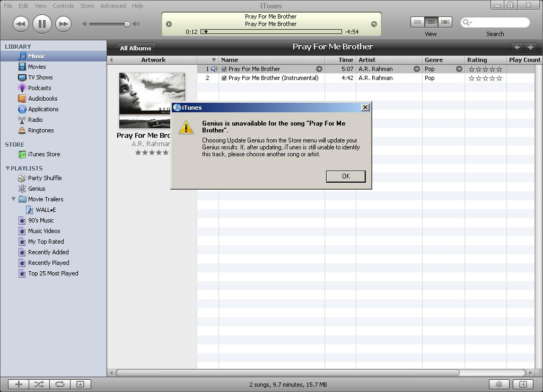Screen dimensions: 543x392
Task: Collapse the Movie Trailers folder
Action: point(13,199)
